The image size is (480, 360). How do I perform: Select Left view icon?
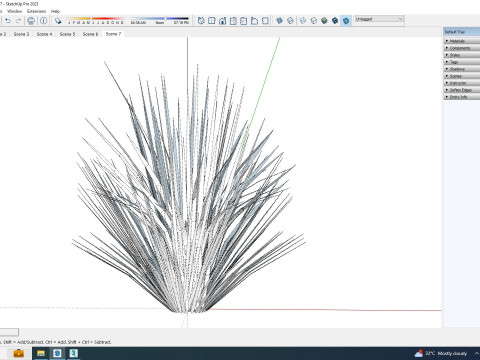click(254, 21)
